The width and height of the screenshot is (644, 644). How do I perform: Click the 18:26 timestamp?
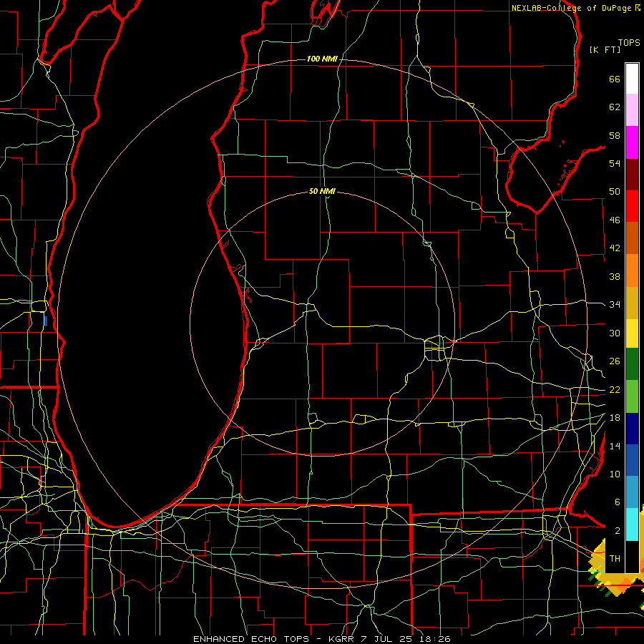coord(435,639)
